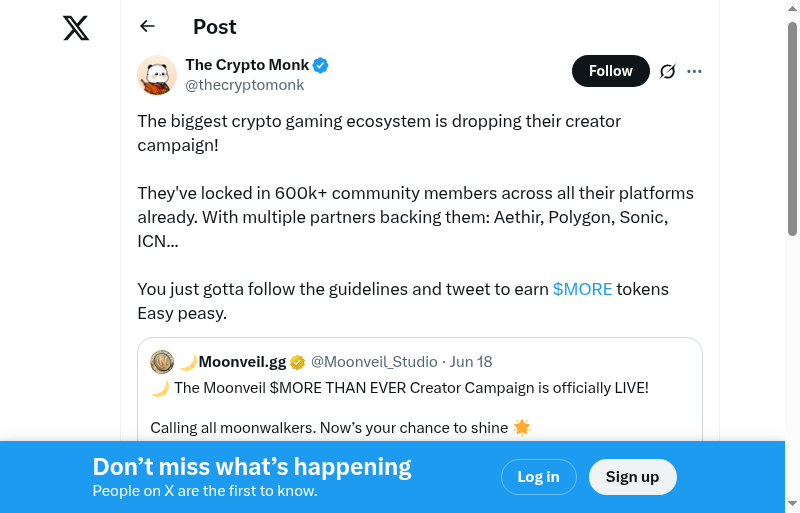Click the Jun 18 quoted post date
The width and height of the screenshot is (800, 513).
point(471,362)
